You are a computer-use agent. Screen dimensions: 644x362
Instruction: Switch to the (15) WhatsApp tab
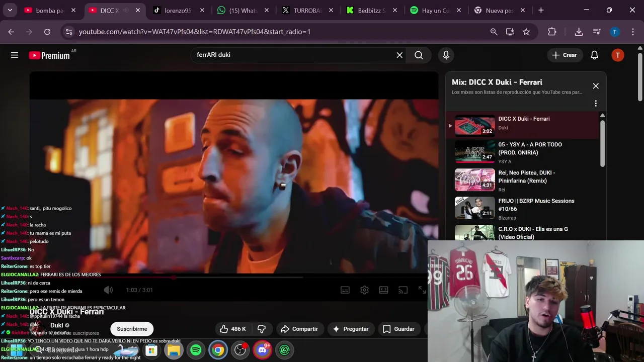243,10
